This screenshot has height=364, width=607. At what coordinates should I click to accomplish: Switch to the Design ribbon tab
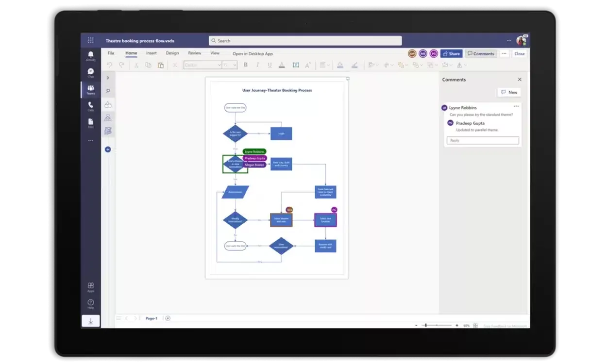pyautogui.click(x=172, y=53)
